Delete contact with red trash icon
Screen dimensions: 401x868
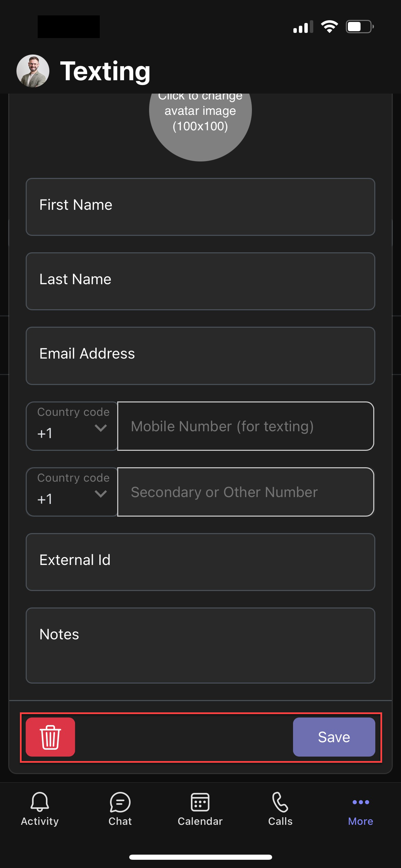(50, 737)
